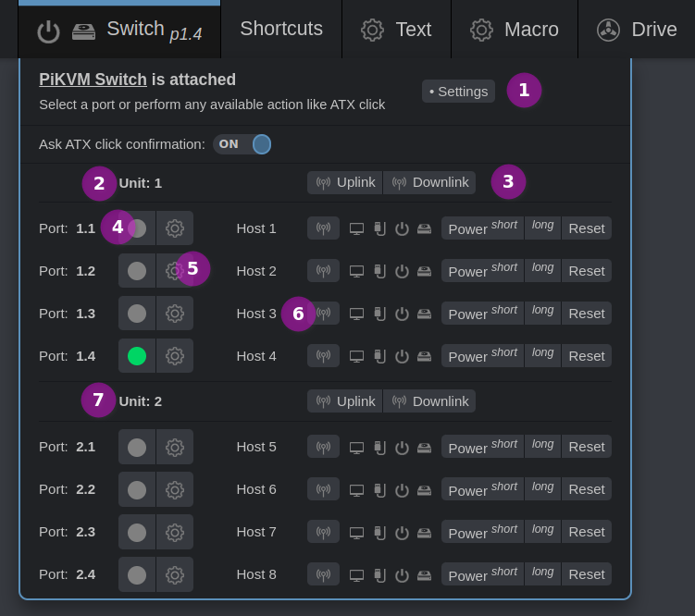Open the PiKVM Switch link

(x=93, y=80)
